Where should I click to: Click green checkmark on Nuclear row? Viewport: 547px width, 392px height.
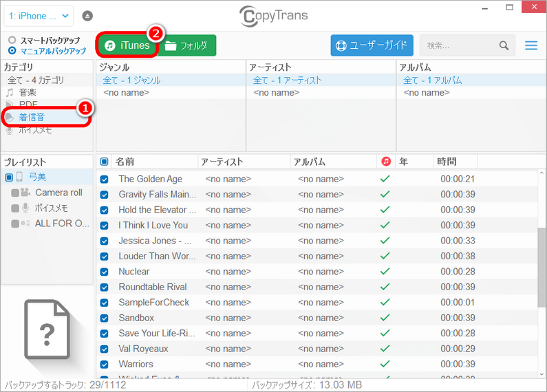point(385,271)
